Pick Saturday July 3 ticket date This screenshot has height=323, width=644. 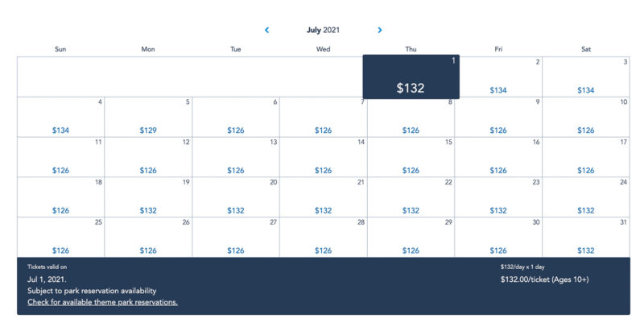click(x=586, y=77)
